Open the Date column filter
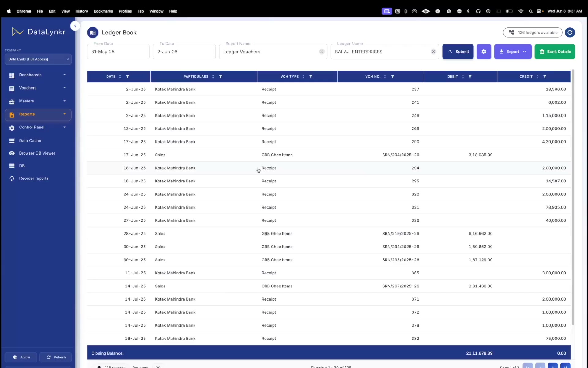 pyautogui.click(x=128, y=77)
